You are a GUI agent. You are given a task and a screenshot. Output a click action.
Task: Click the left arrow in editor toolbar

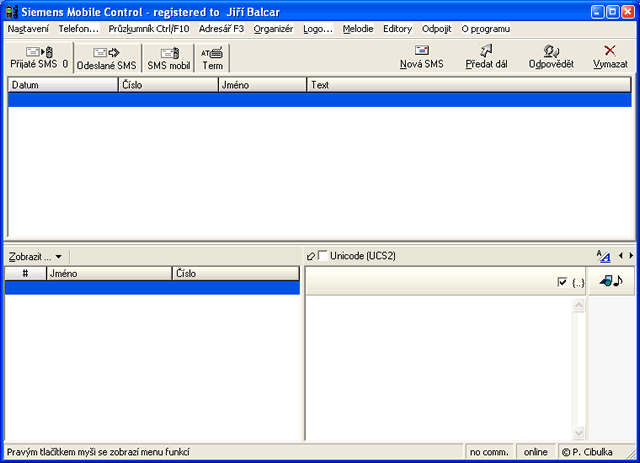pos(620,256)
